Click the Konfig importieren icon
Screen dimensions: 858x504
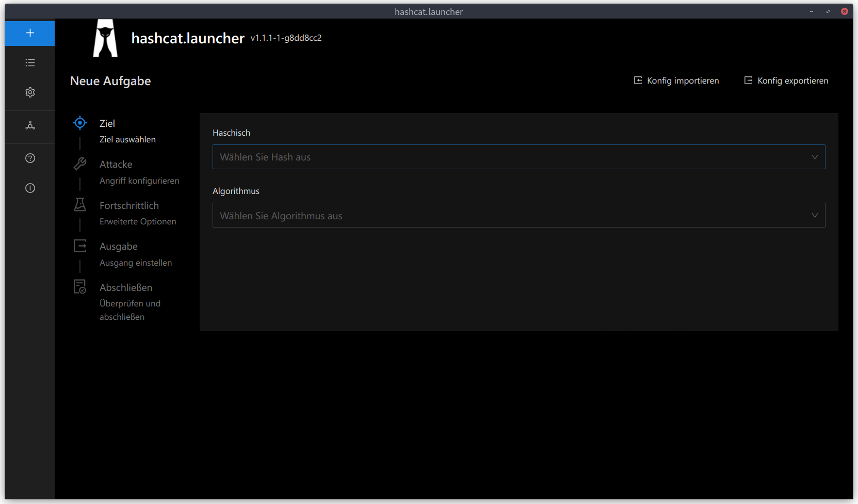[x=638, y=80]
